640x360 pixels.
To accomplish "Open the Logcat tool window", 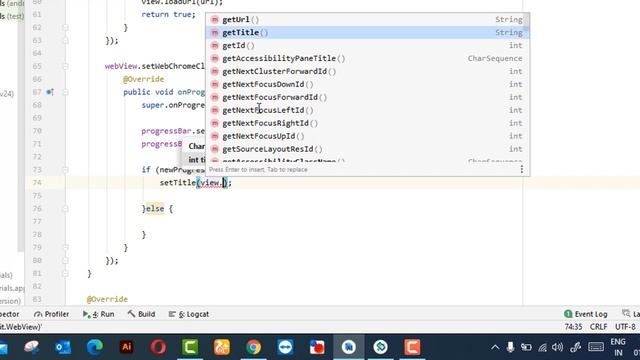I will 189,314.
